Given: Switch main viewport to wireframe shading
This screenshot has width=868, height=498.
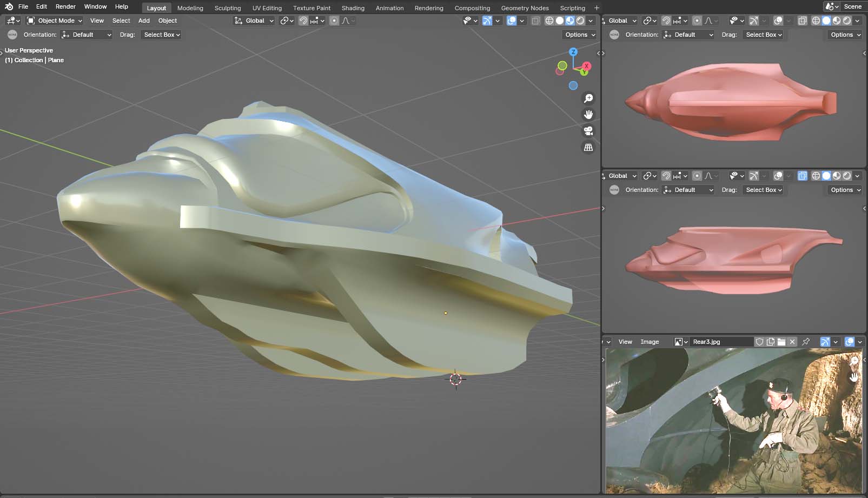Looking at the screenshot, I should click(x=549, y=21).
